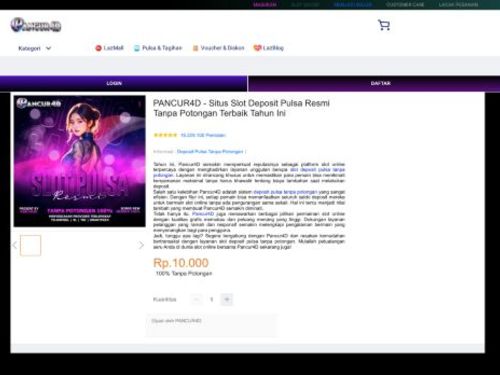Open the Customer Care top menu link
500x375 pixels.
pyautogui.click(x=405, y=5)
